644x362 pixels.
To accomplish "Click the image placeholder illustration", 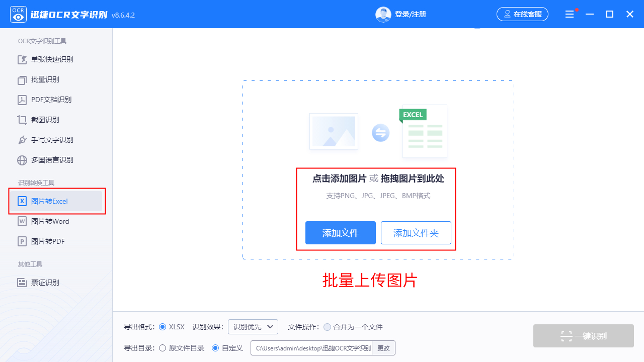I will click(x=334, y=131).
